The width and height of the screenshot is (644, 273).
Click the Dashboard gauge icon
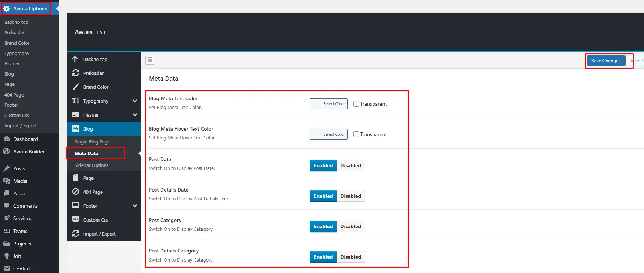pyautogui.click(x=6, y=139)
